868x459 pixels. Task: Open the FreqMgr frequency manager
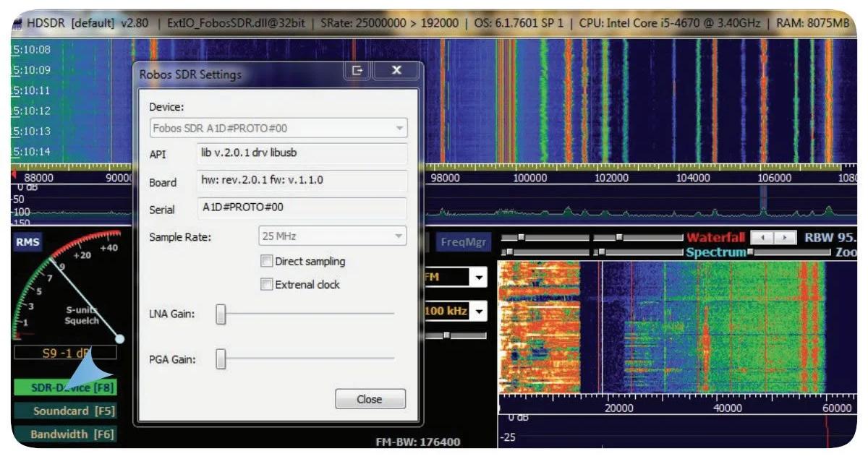tap(463, 242)
